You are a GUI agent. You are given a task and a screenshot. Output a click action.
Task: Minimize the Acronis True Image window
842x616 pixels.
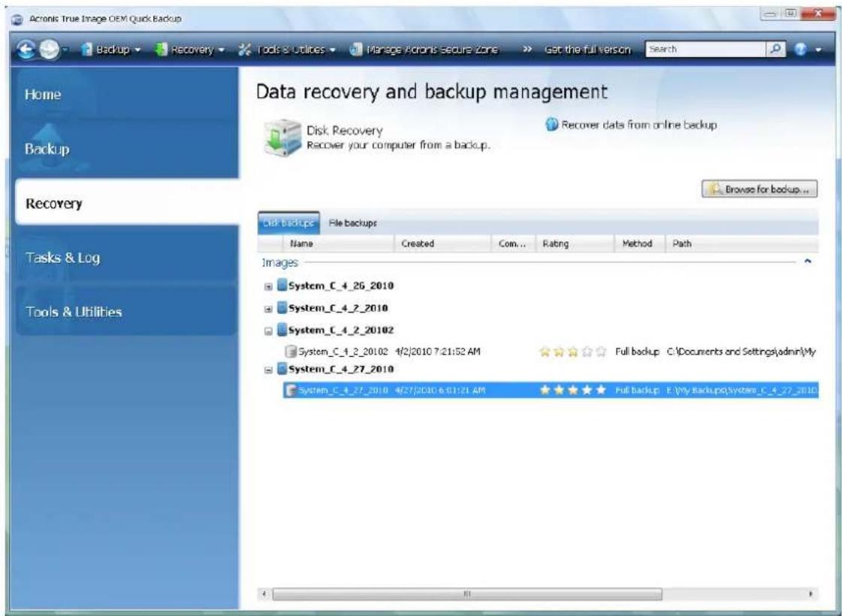pyautogui.click(x=771, y=14)
